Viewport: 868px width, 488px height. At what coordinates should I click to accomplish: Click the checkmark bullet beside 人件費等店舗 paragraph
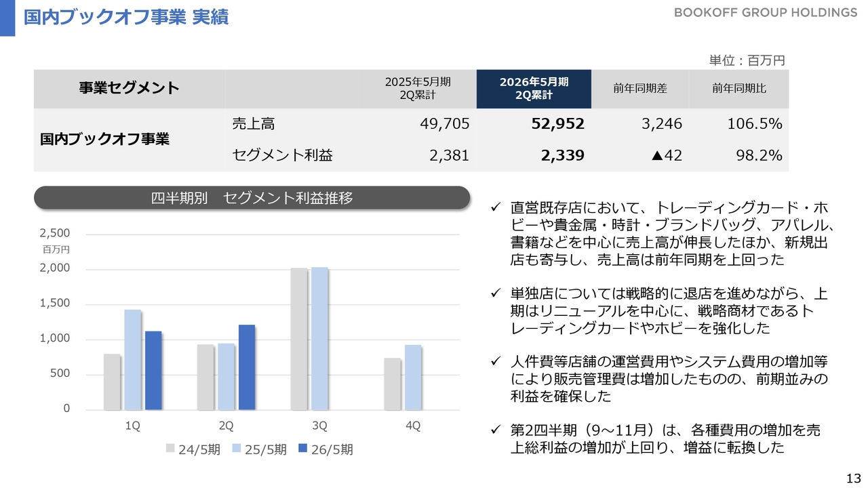[494, 362]
